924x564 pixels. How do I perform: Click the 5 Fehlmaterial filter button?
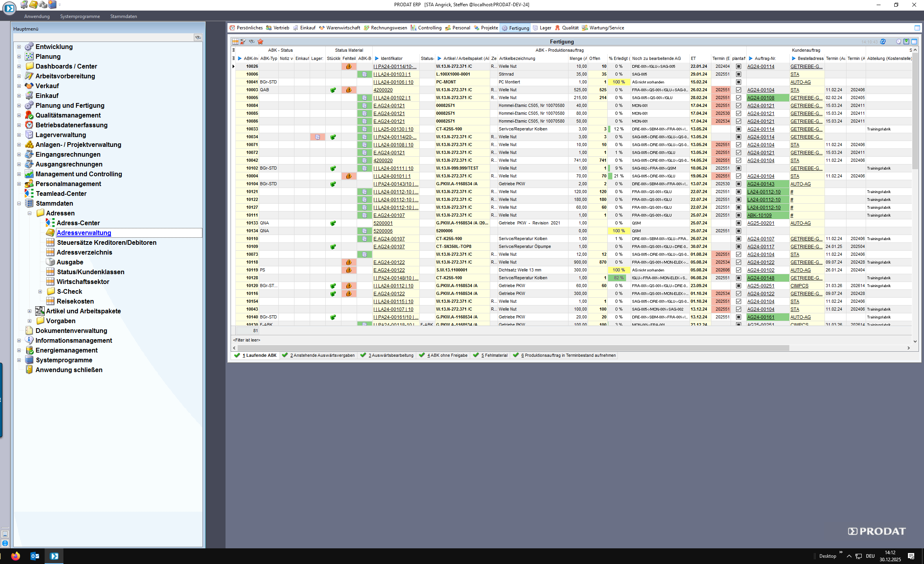pos(491,356)
